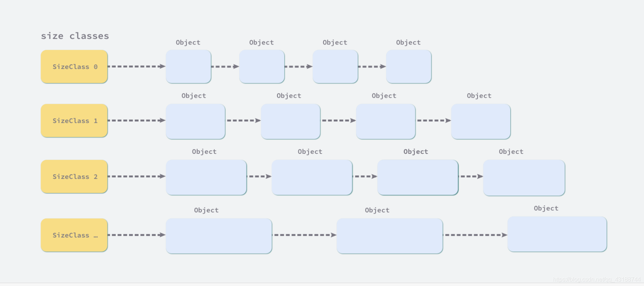Select last Object box in SizeClass … row
This screenshot has width=644, height=286.
pos(557,234)
